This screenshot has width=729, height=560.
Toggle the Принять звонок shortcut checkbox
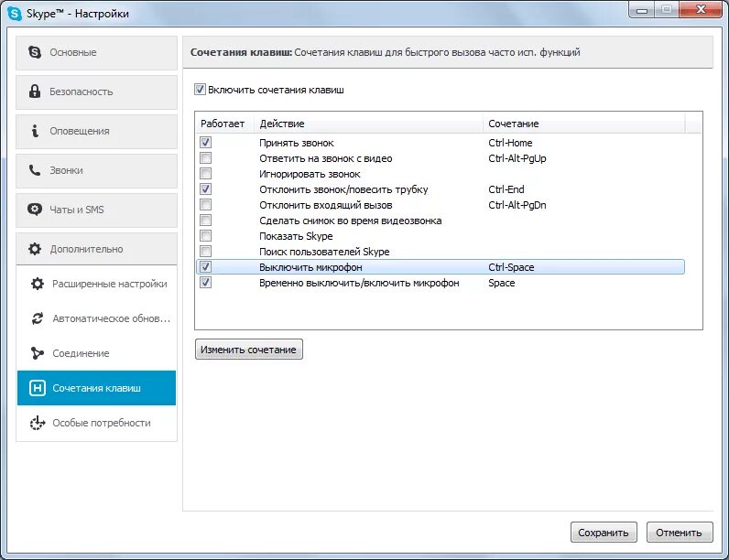click(205, 142)
